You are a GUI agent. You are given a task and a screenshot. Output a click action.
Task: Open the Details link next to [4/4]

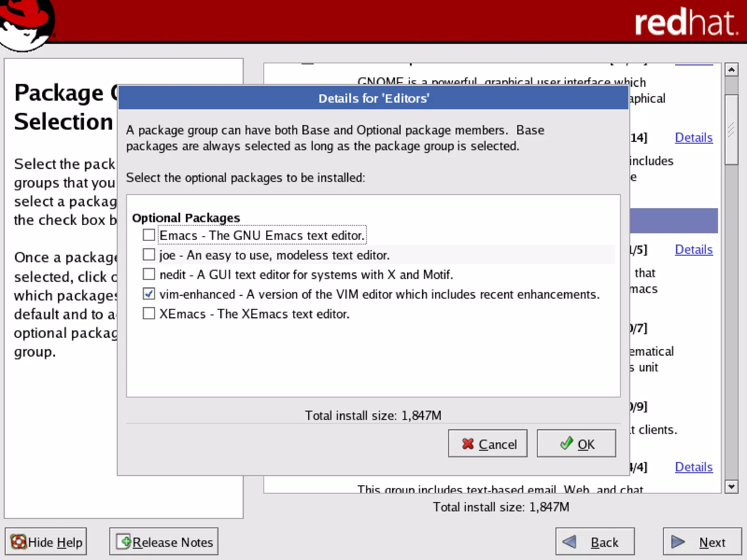(x=693, y=467)
